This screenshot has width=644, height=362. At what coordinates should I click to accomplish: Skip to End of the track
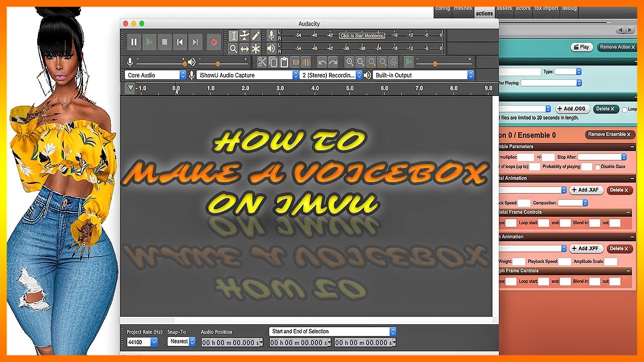click(196, 42)
